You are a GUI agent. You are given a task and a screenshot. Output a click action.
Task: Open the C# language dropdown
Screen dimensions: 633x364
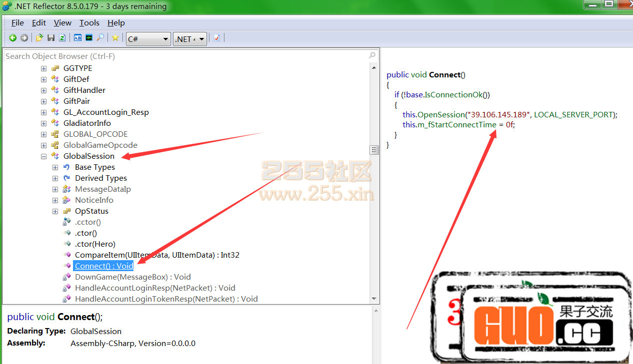pyautogui.click(x=148, y=39)
